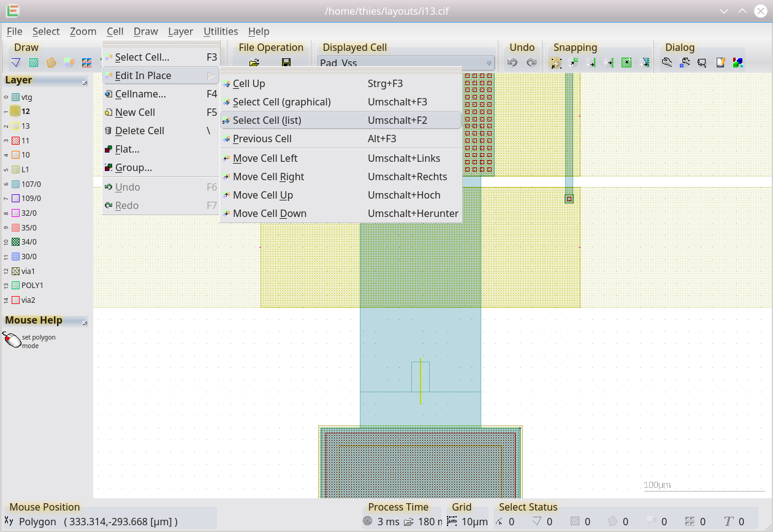Screen dimensions: 773x532
Task: Click Select Cell (list) submenu entry
Action: tap(340, 120)
